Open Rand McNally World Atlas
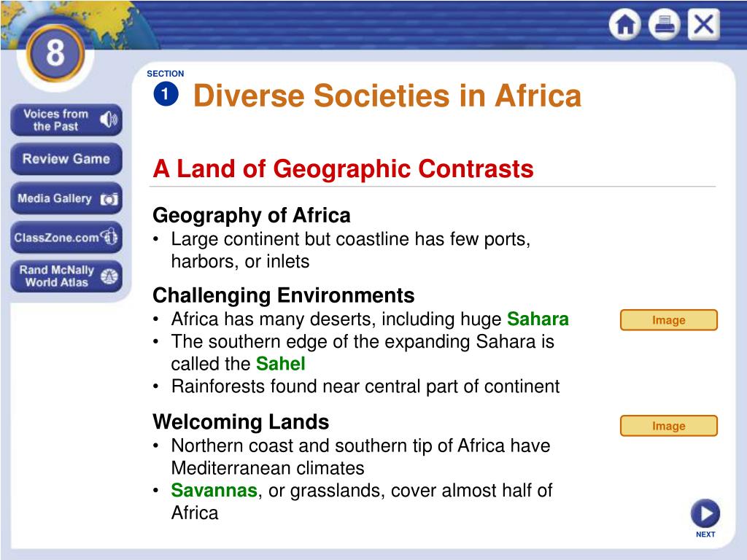This screenshot has width=747, height=560. (x=66, y=276)
